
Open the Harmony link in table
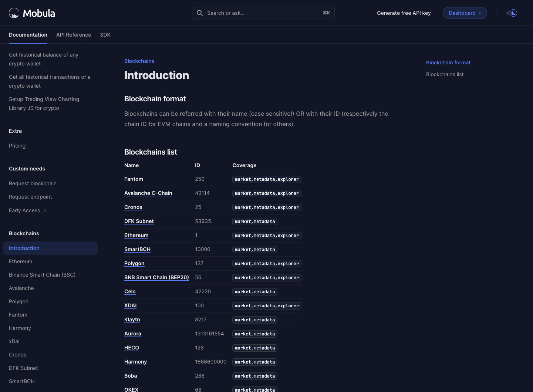coord(135,362)
